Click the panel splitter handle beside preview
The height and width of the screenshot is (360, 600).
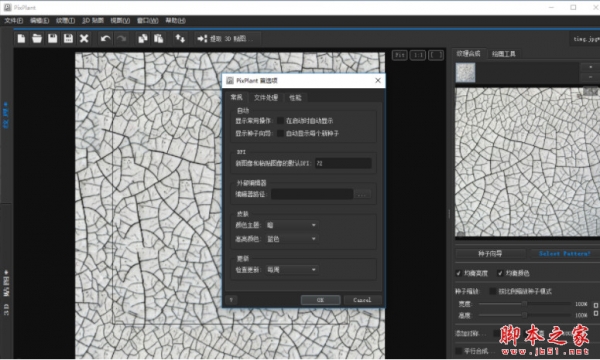point(449,213)
